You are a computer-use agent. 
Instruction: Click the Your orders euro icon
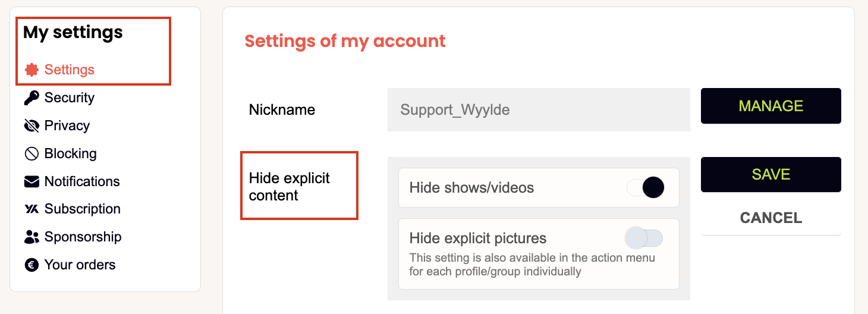tap(32, 265)
